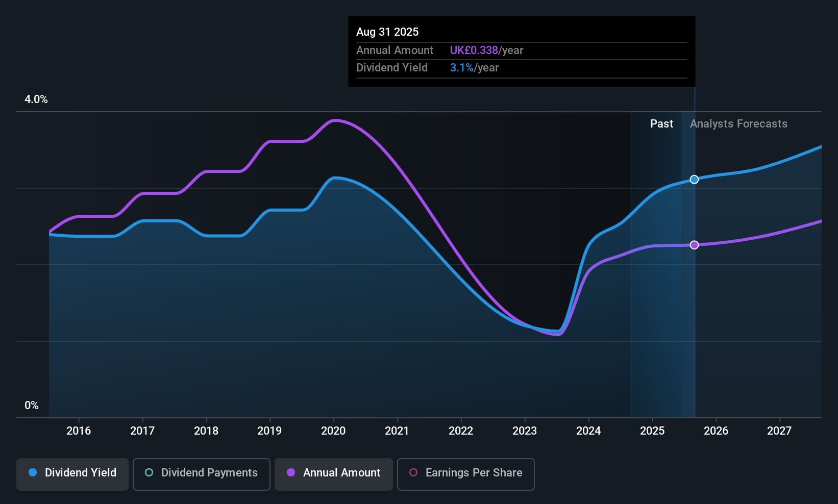Enable the Dividend Payments series
Screen dimensions: 838x504
202,474
